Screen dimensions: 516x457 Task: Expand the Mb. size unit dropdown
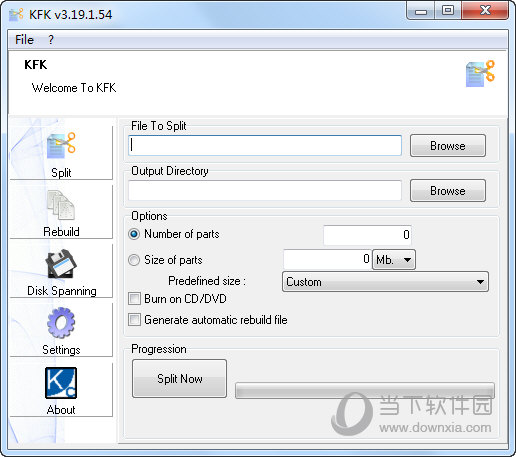click(x=394, y=259)
